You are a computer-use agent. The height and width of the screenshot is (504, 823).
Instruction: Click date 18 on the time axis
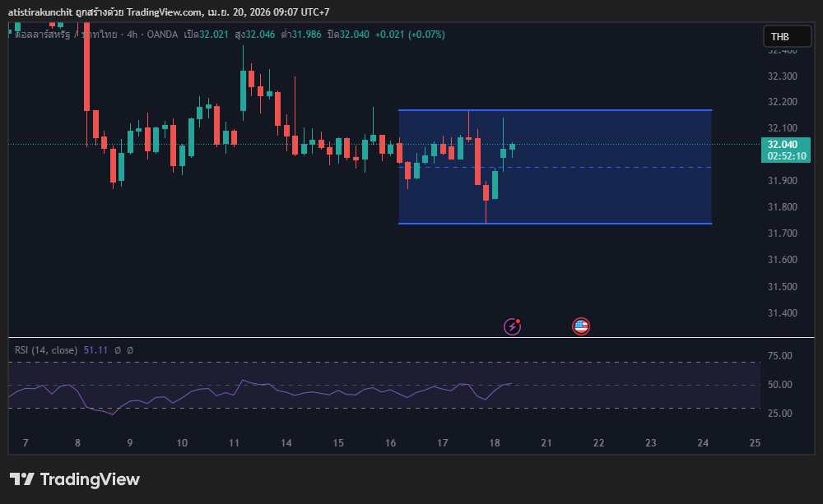coord(494,443)
